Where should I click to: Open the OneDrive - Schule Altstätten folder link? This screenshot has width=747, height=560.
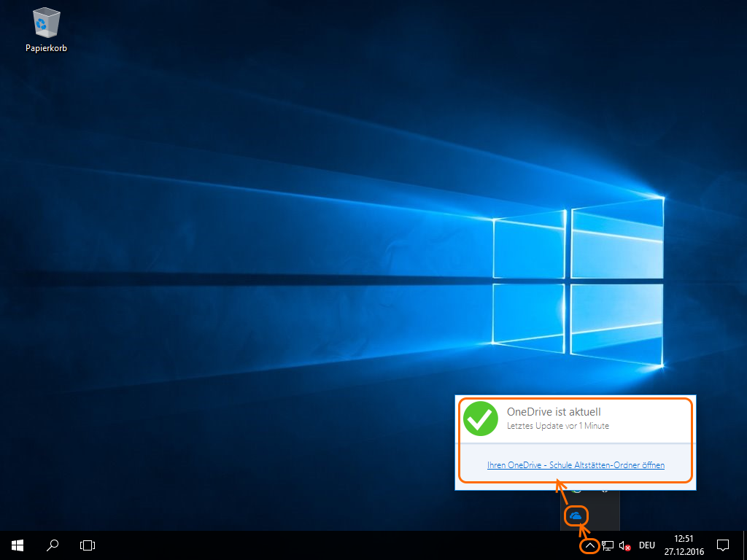576,464
